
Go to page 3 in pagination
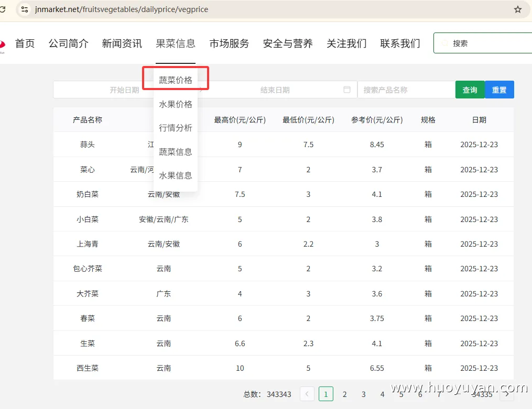363,394
